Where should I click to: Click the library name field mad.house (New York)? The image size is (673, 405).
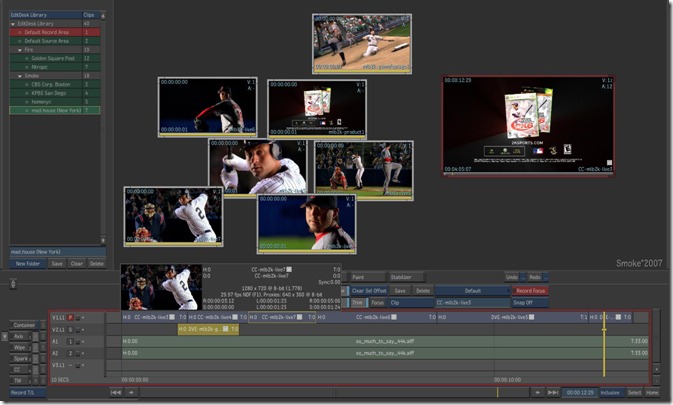click(58, 252)
